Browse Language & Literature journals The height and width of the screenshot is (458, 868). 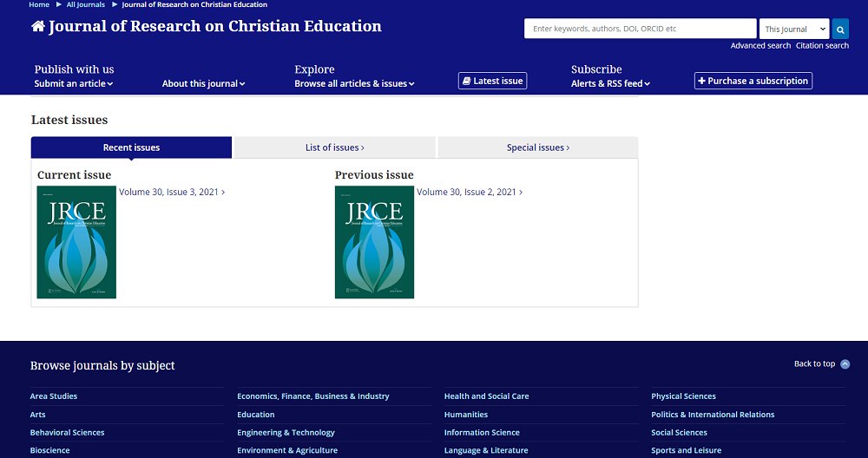(486, 450)
